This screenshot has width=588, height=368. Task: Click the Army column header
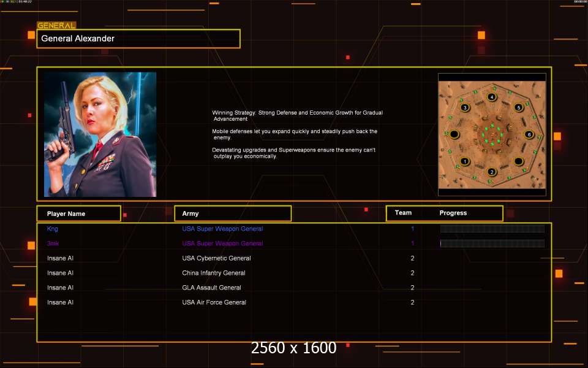(233, 213)
